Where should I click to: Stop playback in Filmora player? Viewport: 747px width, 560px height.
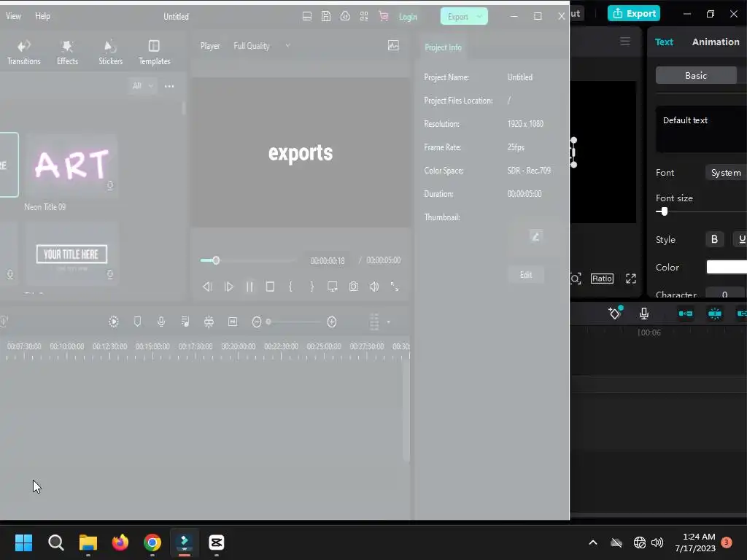[x=270, y=287]
